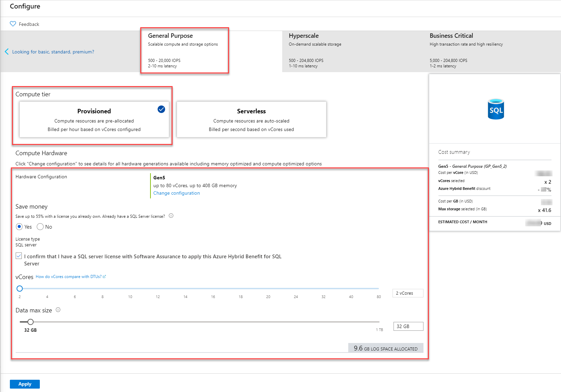
Task: Click the 16 mark on vCores slider
Action: pyautogui.click(x=213, y=297)
